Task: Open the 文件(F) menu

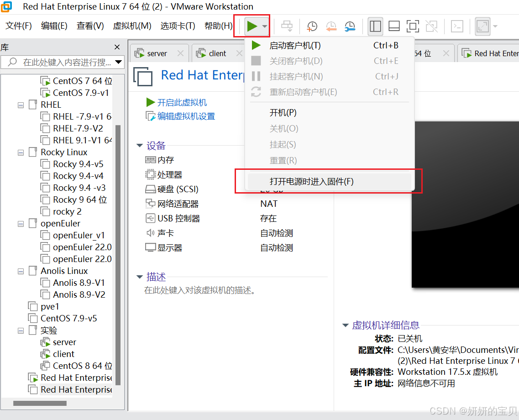Action: pos(19,26)
